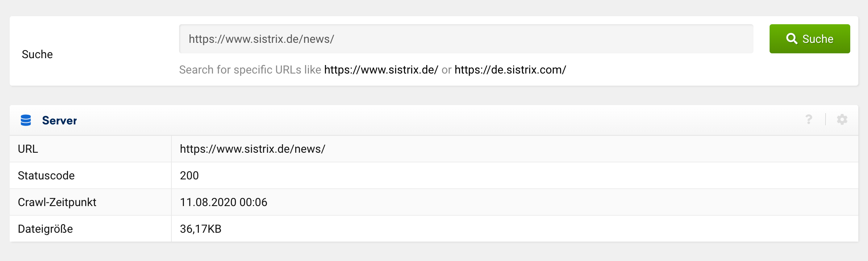Click the Suche label left of input
Image resolution: width=868 pixels, height=261 pixels.
[x=37, y=55]
